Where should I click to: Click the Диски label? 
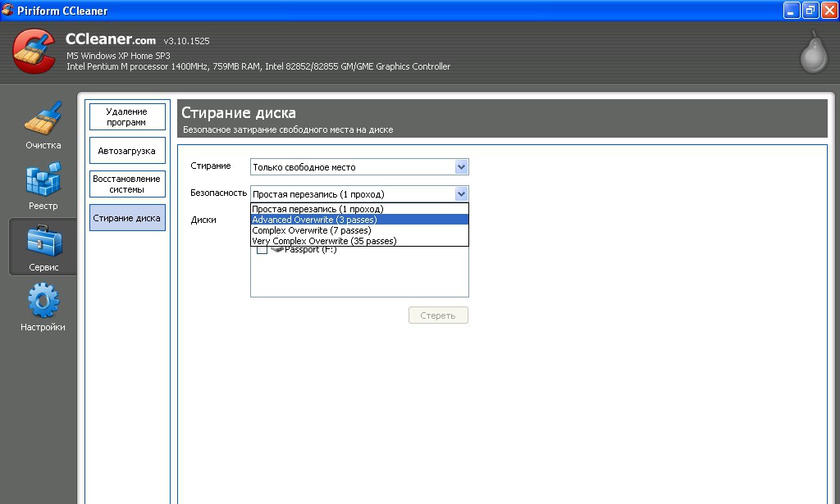pyautogui.click(x=203, y=220)
